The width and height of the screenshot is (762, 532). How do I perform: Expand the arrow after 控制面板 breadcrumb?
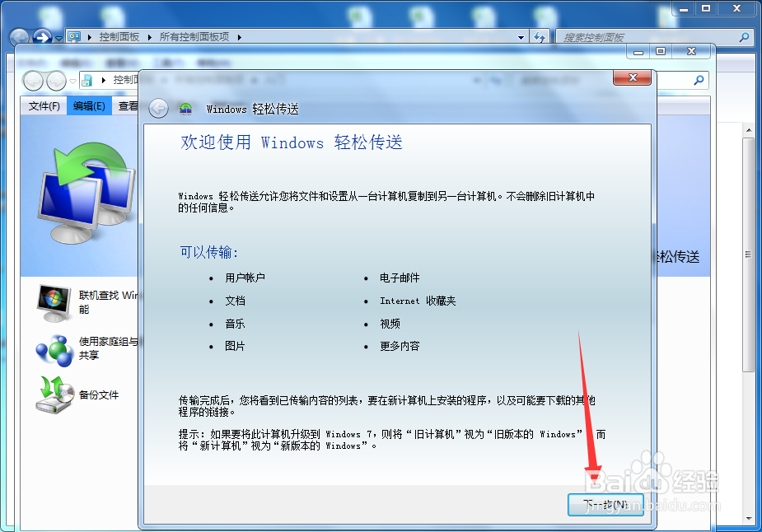click(x=149, y=37)
